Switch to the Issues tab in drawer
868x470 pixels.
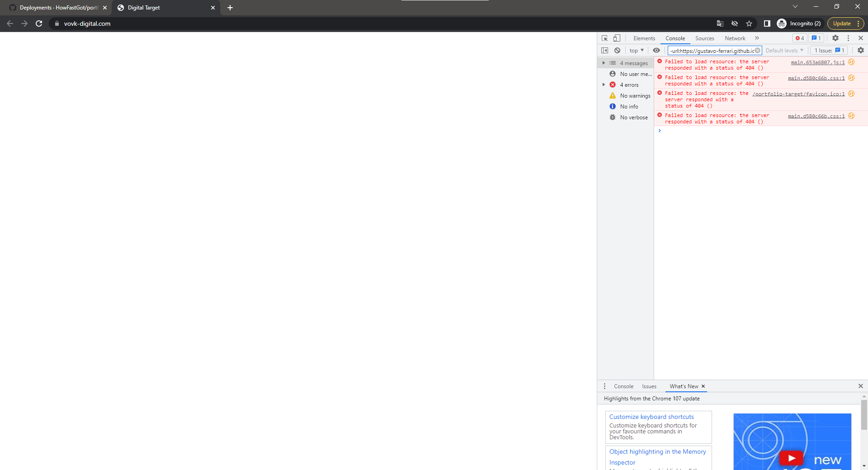click(x=649, y=386)
